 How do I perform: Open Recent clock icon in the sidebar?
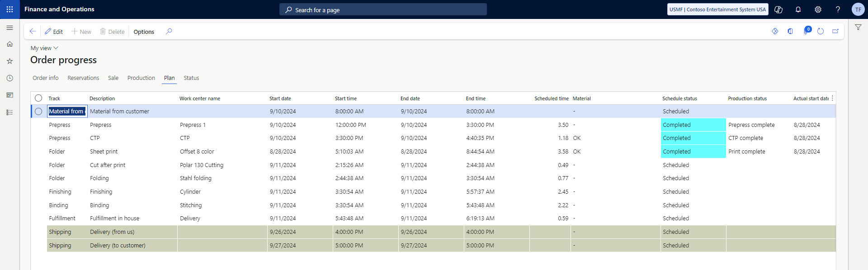(9, 78)
